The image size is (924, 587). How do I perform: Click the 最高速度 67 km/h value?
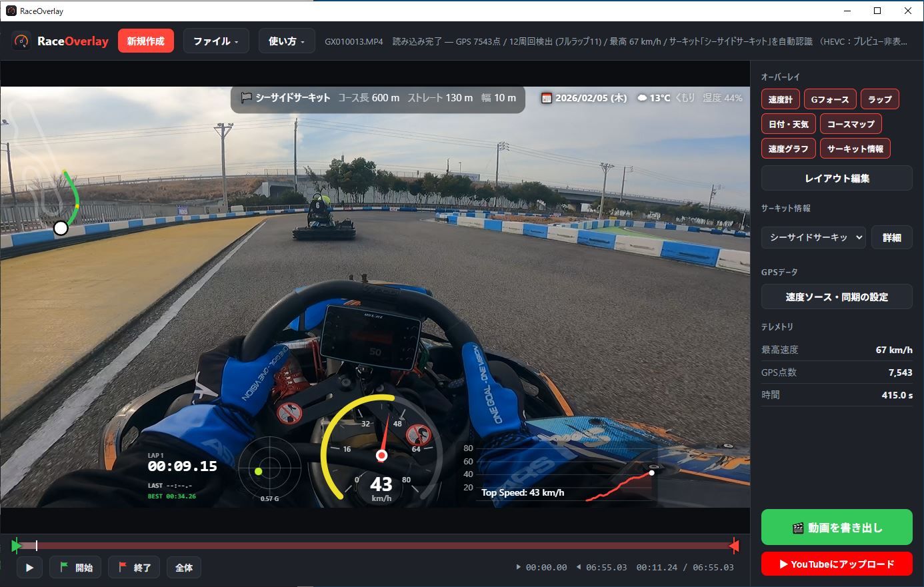click(x=894, y=350)
